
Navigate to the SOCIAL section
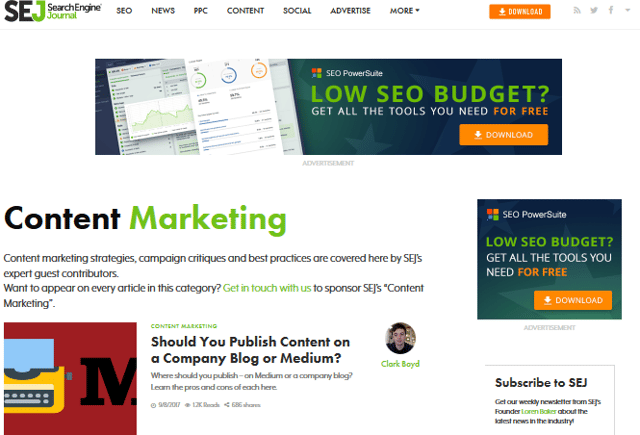297,11
